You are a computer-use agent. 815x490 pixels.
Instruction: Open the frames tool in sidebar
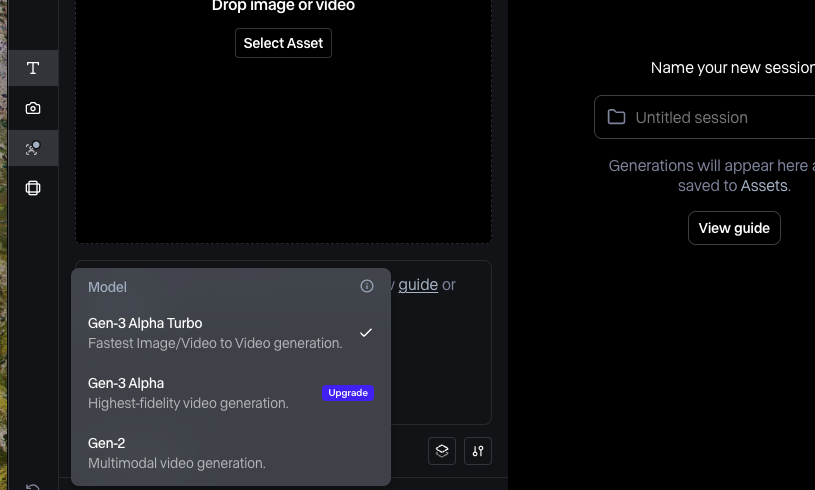(33, 188)
